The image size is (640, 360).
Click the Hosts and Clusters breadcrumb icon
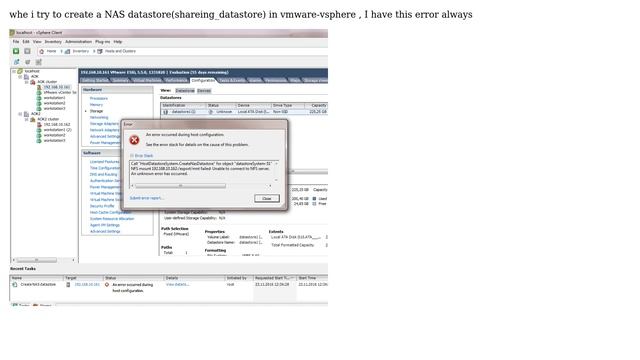(100, 51)
